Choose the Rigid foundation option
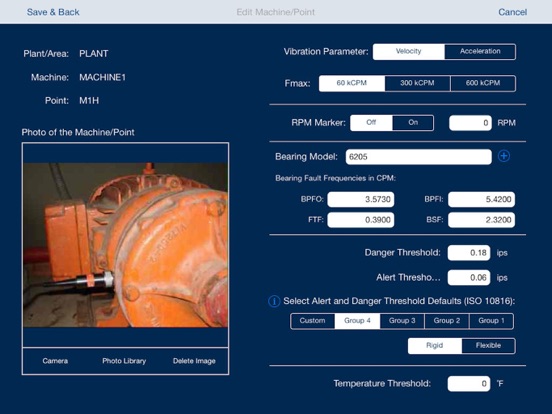 coord(435,346)
